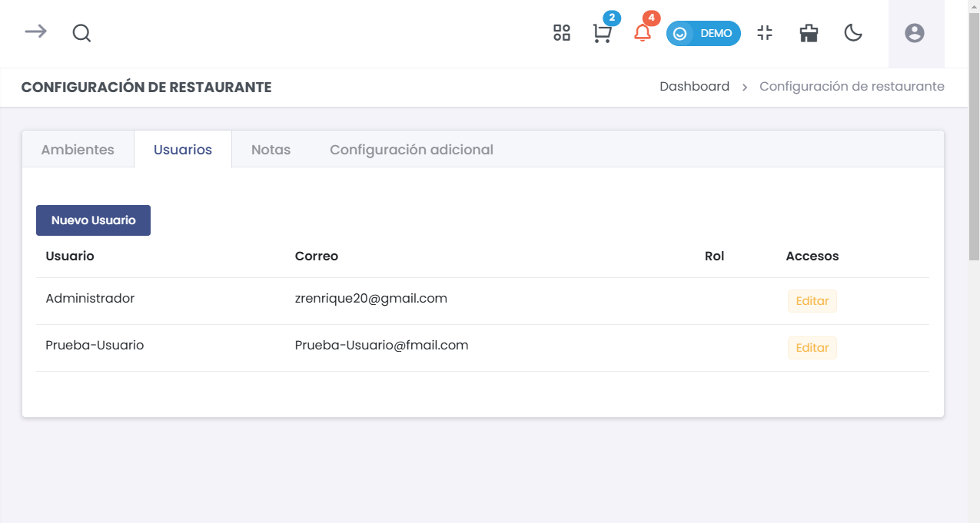Open the apps grid icon
The image size is (980, 523).
tap(562, 33)
